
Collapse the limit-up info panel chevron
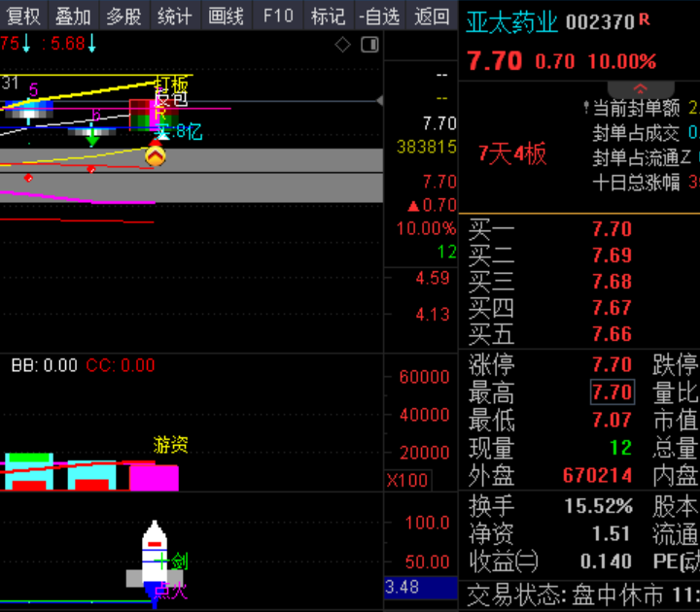point(641,88)
